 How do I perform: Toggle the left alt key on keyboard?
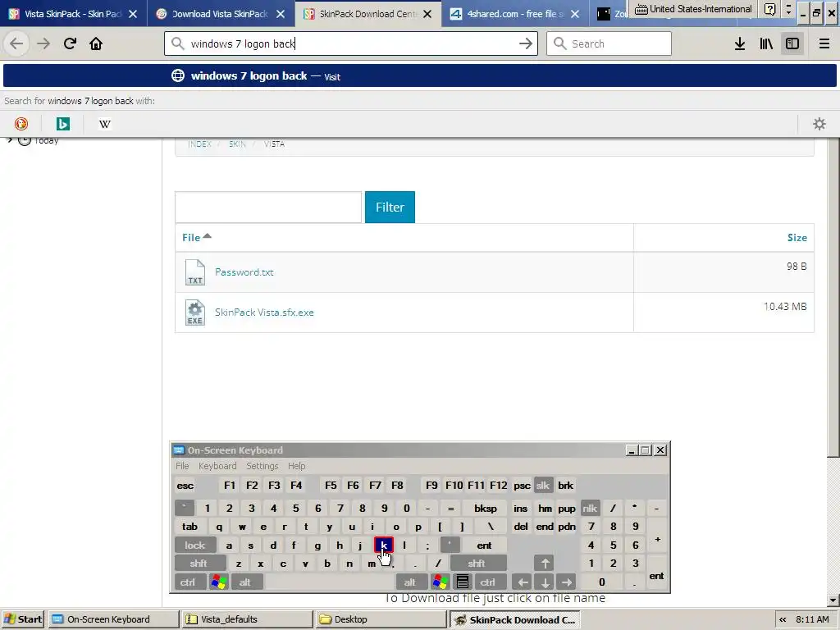point(245,582)
